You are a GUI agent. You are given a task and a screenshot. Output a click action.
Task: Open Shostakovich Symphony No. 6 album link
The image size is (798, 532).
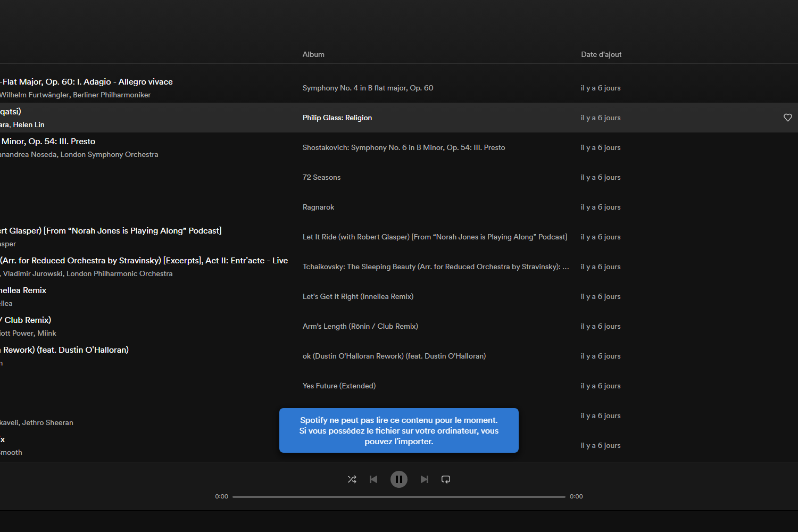point(404,147)
